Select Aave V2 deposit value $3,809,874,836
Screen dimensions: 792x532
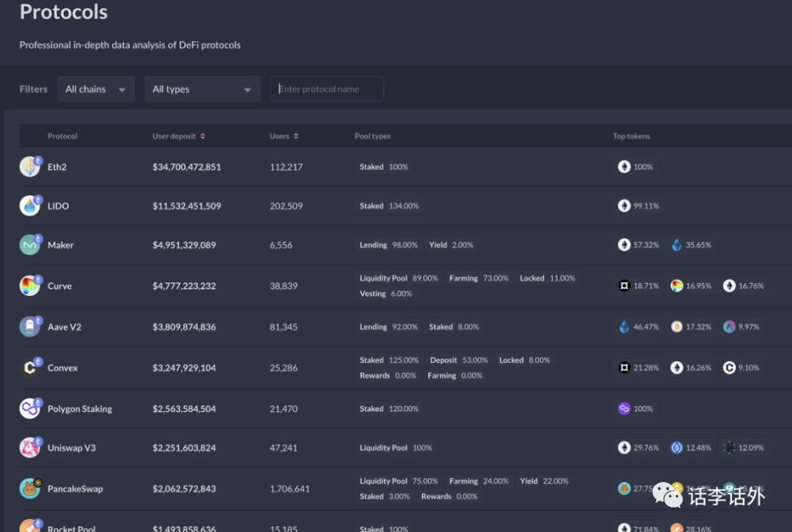tap(184, 327)
